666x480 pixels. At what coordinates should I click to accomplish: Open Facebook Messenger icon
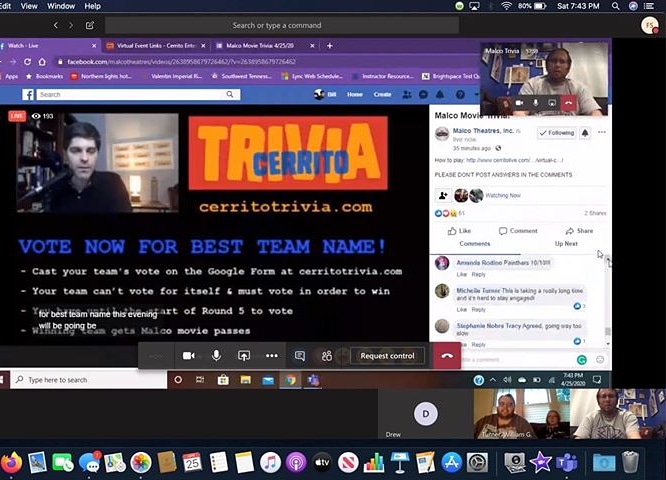click(423, 94)
